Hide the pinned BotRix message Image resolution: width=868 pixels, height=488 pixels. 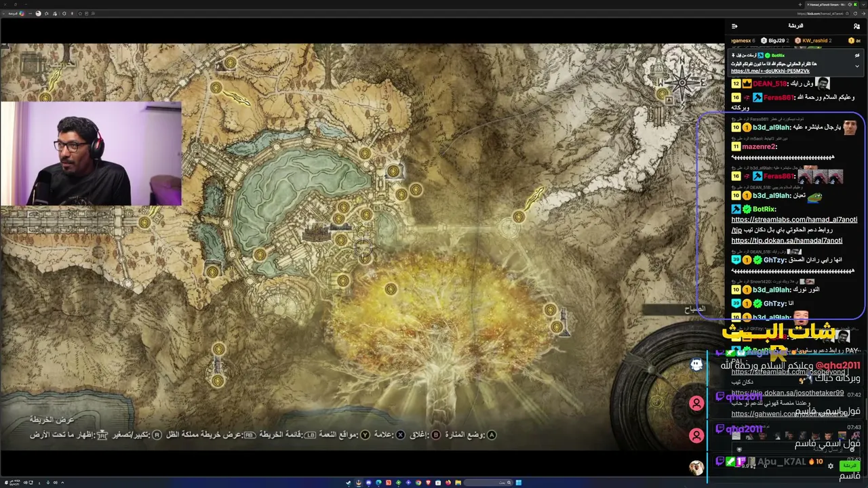tap(856, 55)
